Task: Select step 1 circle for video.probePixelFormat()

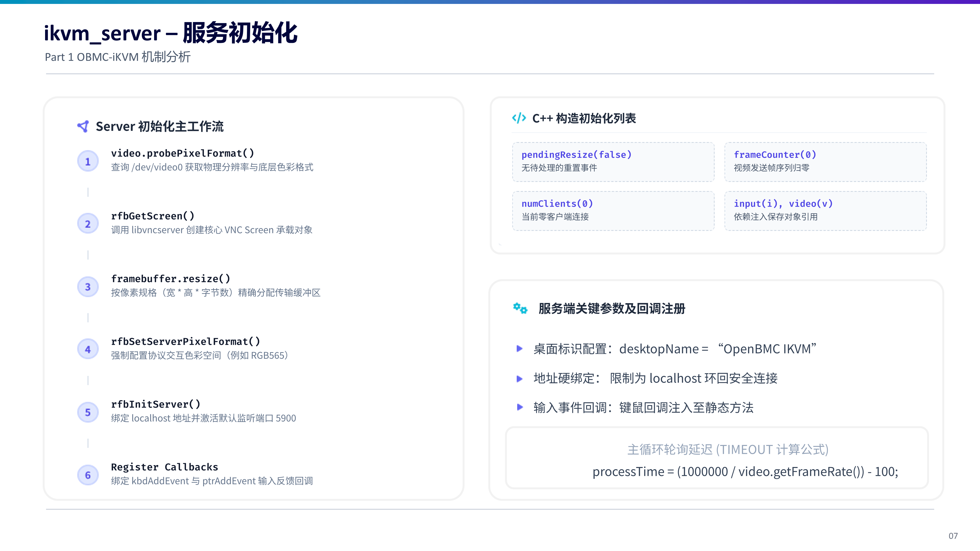Action: pos(88,161)
